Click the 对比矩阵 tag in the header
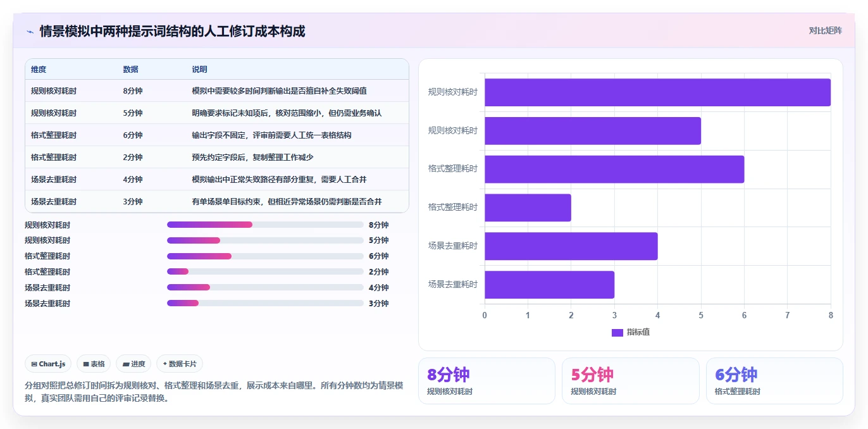Screen dimensions: 868x429 point(825,30)
